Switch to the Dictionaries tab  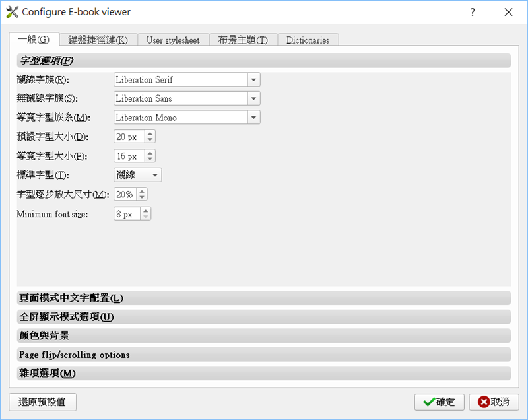[x=308, y=40]
